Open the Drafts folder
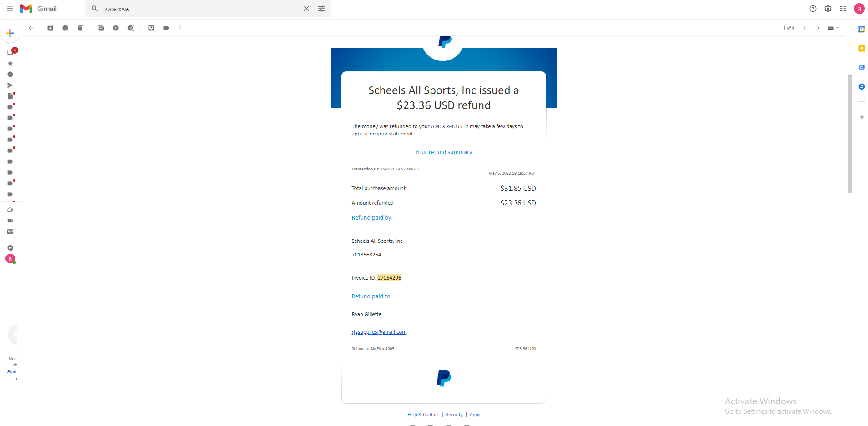868x426 pixels. coord(10,96)
